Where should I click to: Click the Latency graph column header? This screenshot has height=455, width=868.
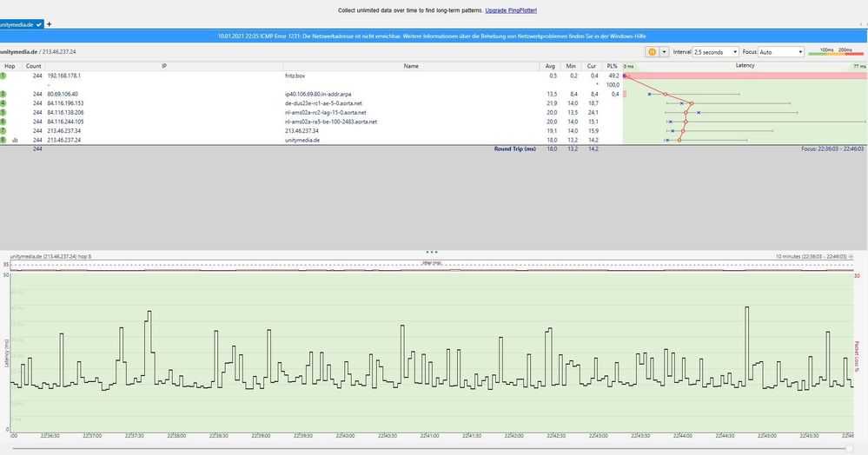coord(745,65)
